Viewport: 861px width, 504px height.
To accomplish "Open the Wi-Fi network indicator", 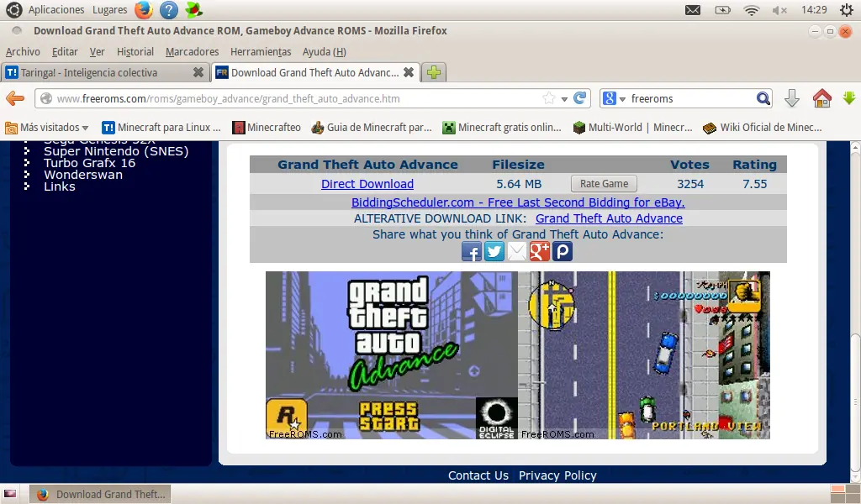I will (x=751, y=10).
